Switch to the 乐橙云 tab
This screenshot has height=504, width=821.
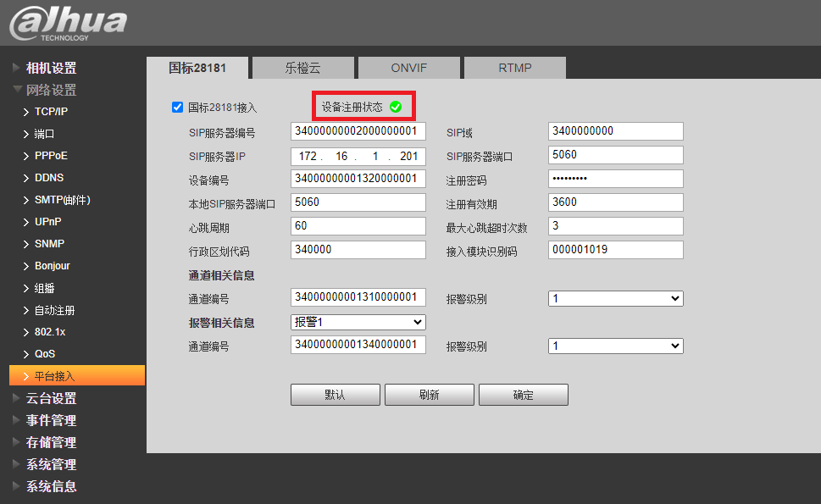[302, 69]
